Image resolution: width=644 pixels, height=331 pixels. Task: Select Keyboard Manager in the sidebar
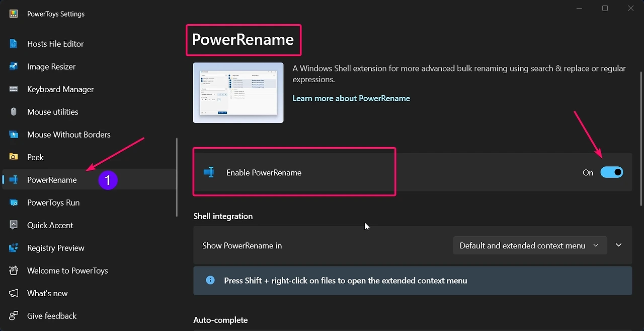pyautogui.click(x=89, y=89)
